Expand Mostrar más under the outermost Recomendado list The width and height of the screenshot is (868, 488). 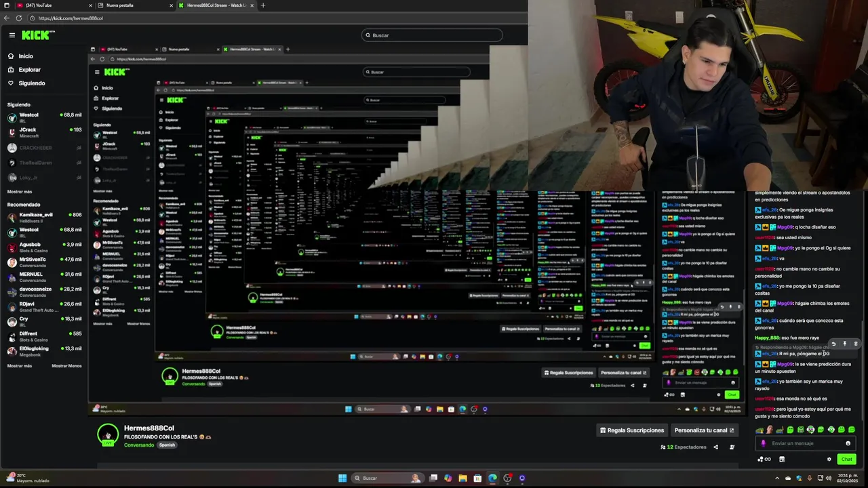20,366
